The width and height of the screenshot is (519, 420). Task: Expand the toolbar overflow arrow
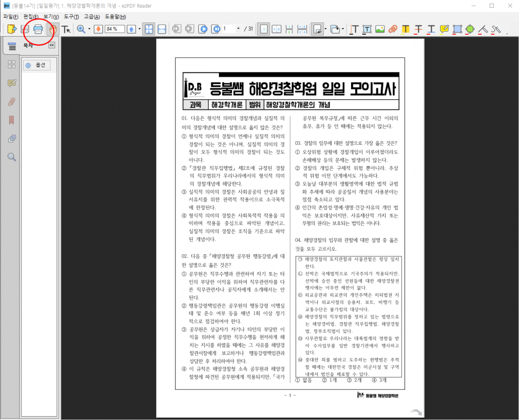(507, 33)
